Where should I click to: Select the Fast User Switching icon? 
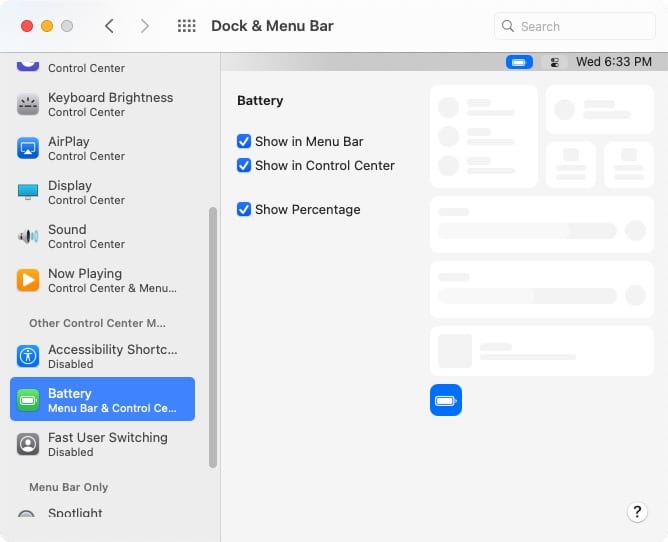click(x=28, y=444)
